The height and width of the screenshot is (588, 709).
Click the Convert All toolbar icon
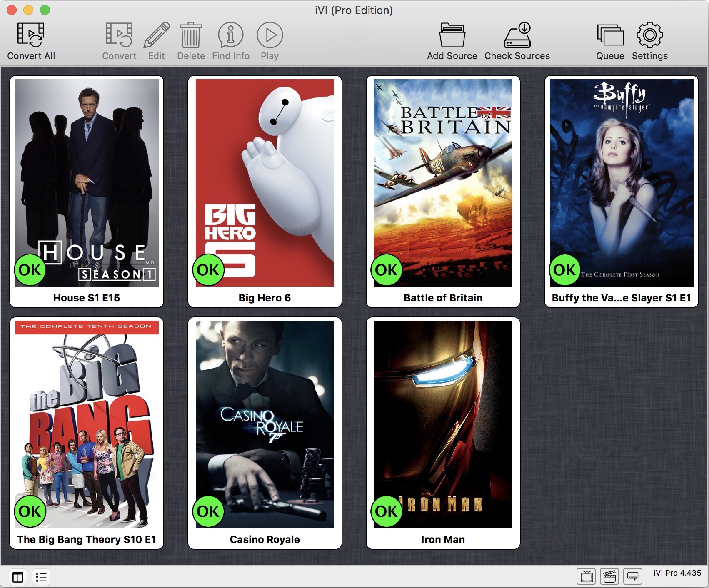coord(31,35)
